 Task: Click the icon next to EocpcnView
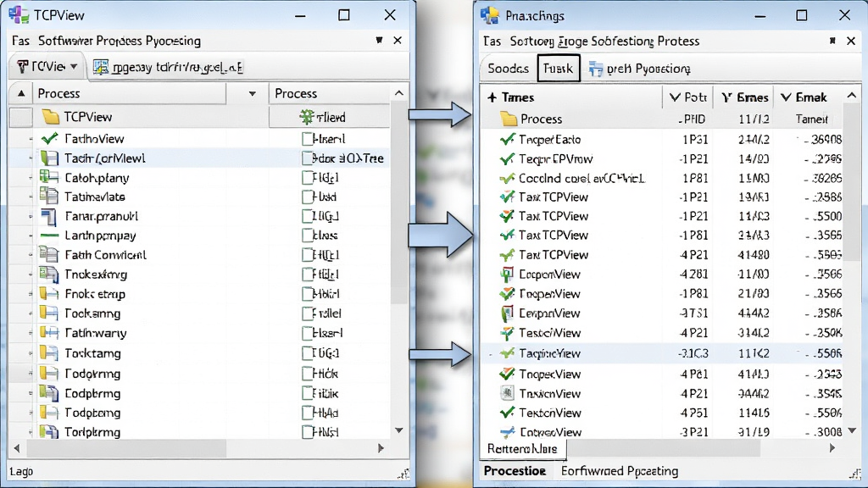(x=507, y=274)
